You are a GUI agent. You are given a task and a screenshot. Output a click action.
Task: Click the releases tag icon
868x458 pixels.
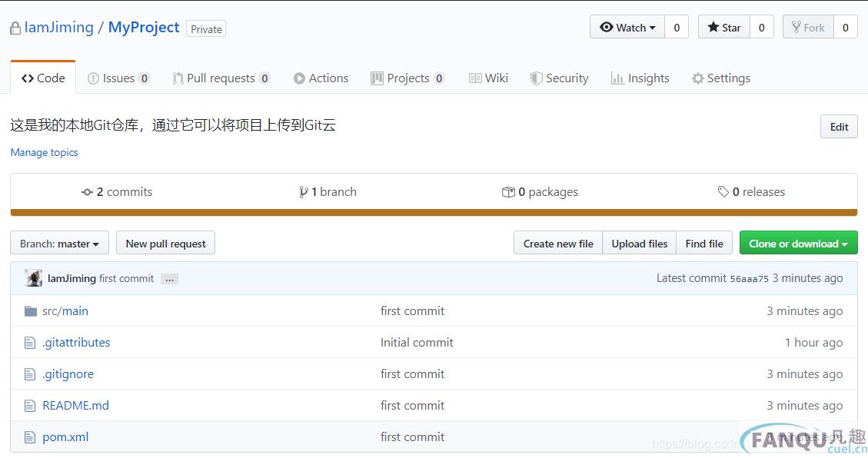click(x=723, y=192)
